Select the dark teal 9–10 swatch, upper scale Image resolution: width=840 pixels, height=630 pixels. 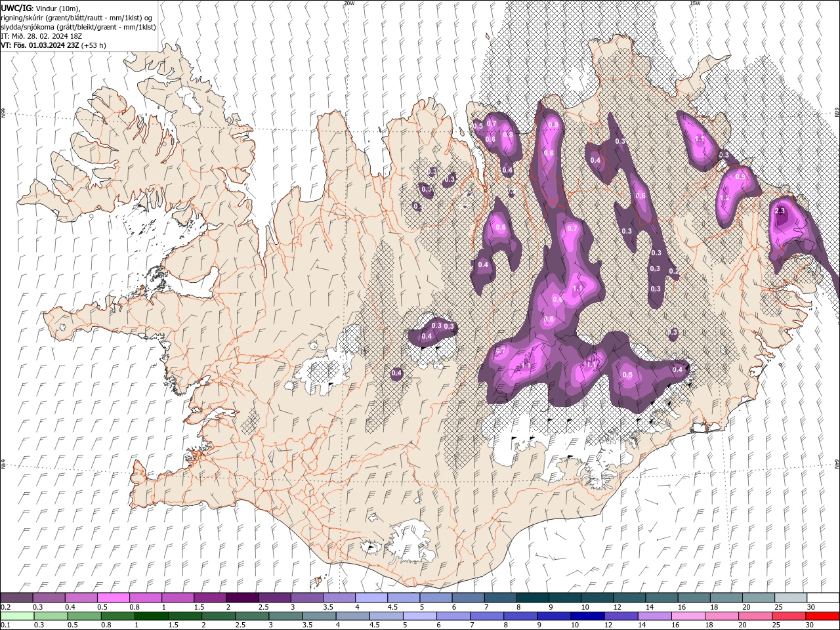click(565, 598)
